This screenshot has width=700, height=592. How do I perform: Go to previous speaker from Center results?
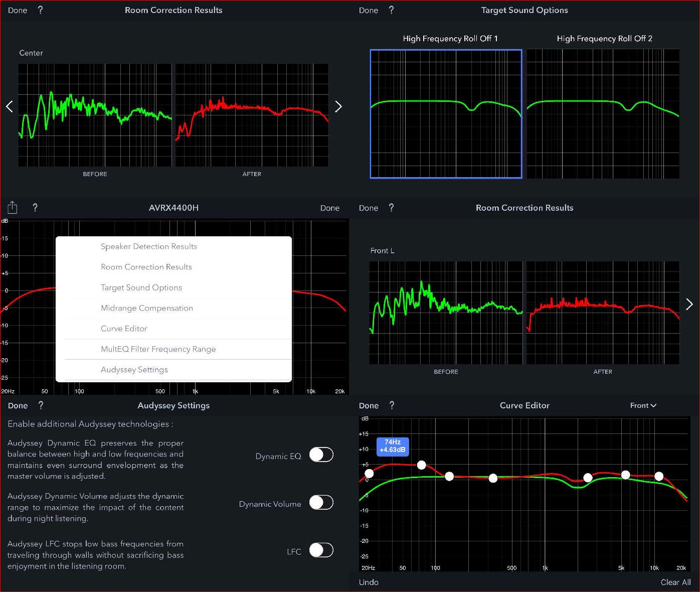coord(9,106)
